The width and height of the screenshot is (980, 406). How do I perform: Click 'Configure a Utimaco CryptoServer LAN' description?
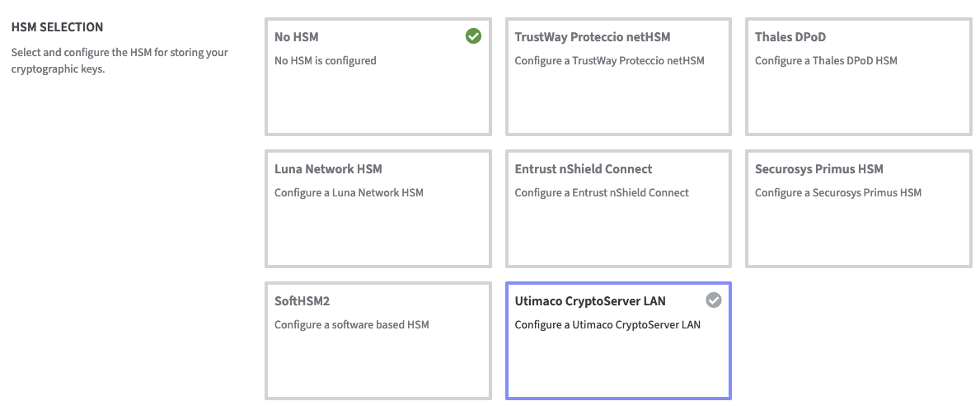607,324
